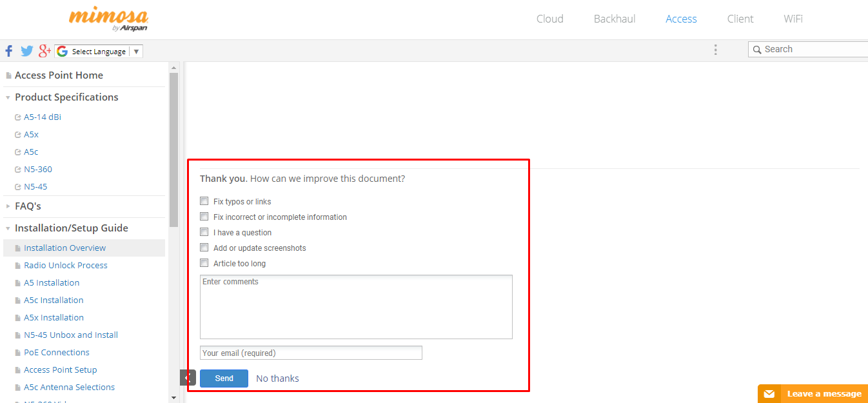
Task: Click the Your email input field
Action: (311, 353)
